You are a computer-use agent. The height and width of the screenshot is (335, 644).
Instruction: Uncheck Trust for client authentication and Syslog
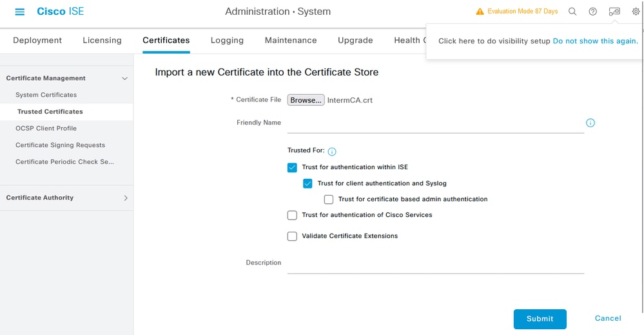pyautogui.click(x=307, y=183)
